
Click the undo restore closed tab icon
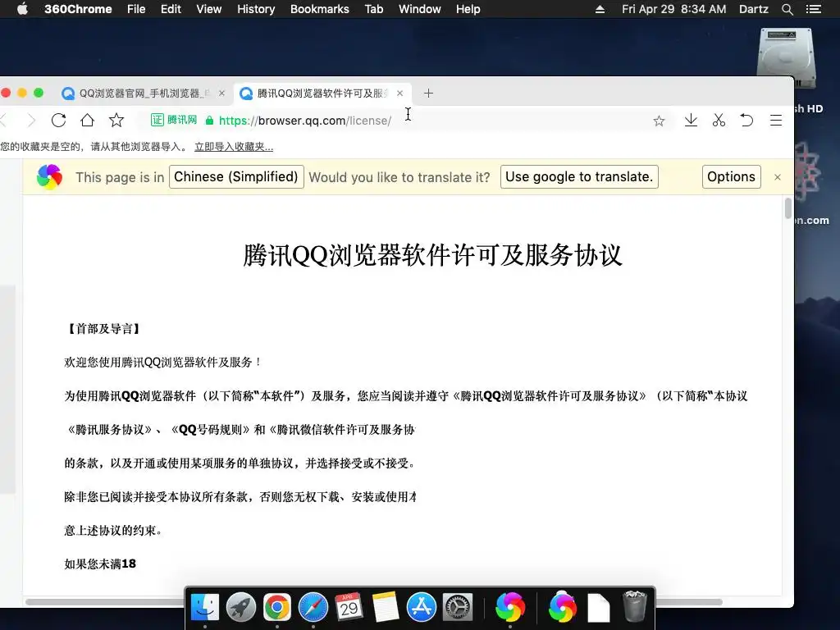[746, 120]
